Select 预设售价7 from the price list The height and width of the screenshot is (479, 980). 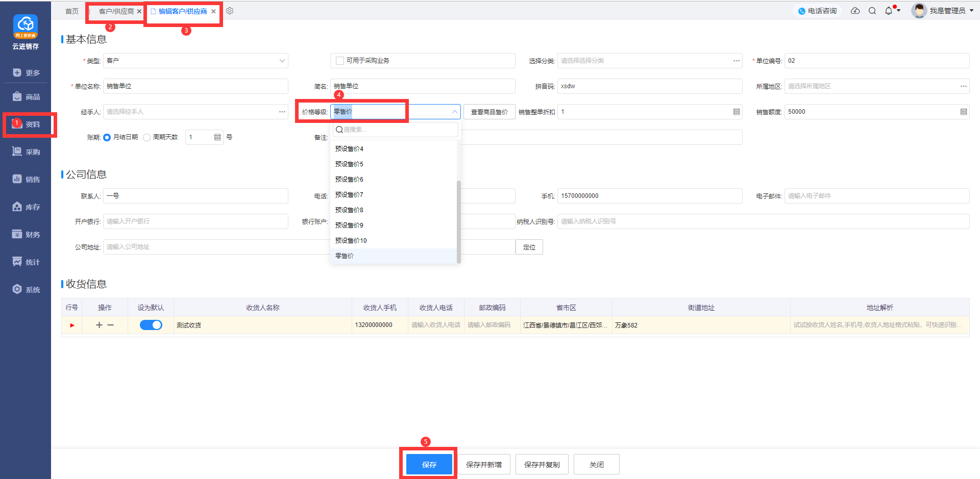click(x=349, y=195)
